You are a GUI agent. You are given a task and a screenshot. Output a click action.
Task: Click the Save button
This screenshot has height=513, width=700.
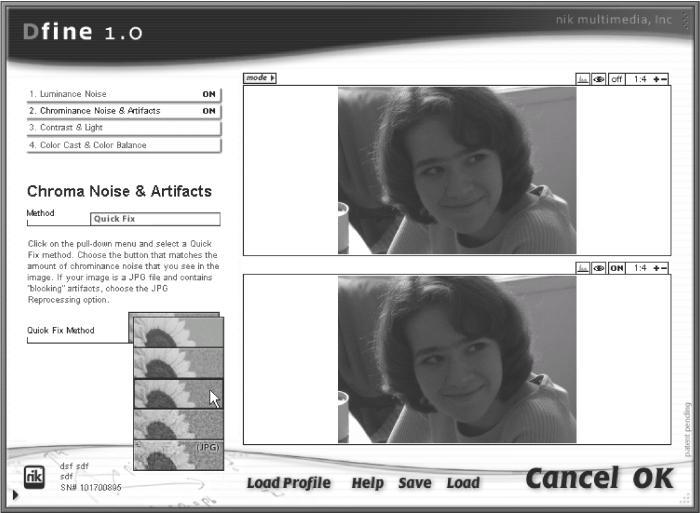point(415,483)
